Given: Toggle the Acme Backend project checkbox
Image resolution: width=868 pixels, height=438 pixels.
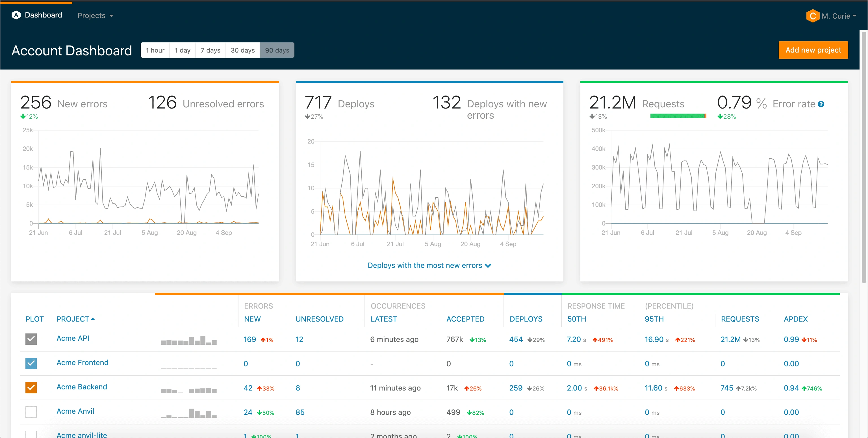Looking at the screenshot, I should (31, 387).
